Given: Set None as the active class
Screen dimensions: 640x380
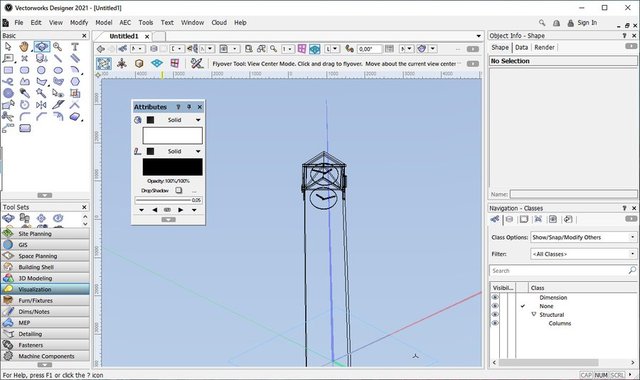Looking at the screenshot, I should pos(522,306).
